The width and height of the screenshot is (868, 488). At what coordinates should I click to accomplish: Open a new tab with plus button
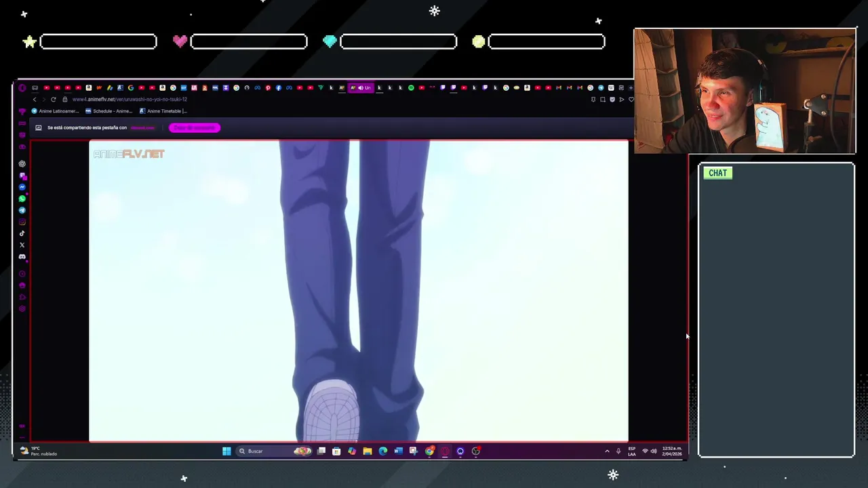pos(631,87)
